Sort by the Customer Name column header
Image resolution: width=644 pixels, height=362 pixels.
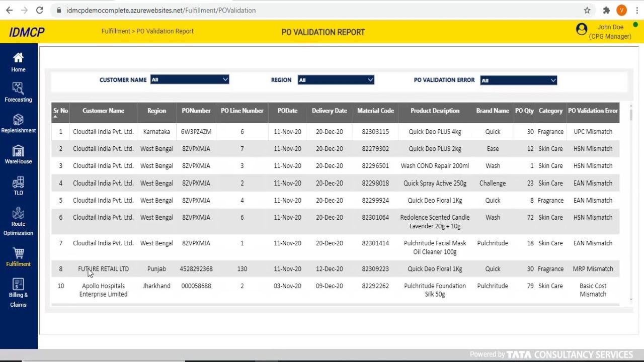pos(103,111)
